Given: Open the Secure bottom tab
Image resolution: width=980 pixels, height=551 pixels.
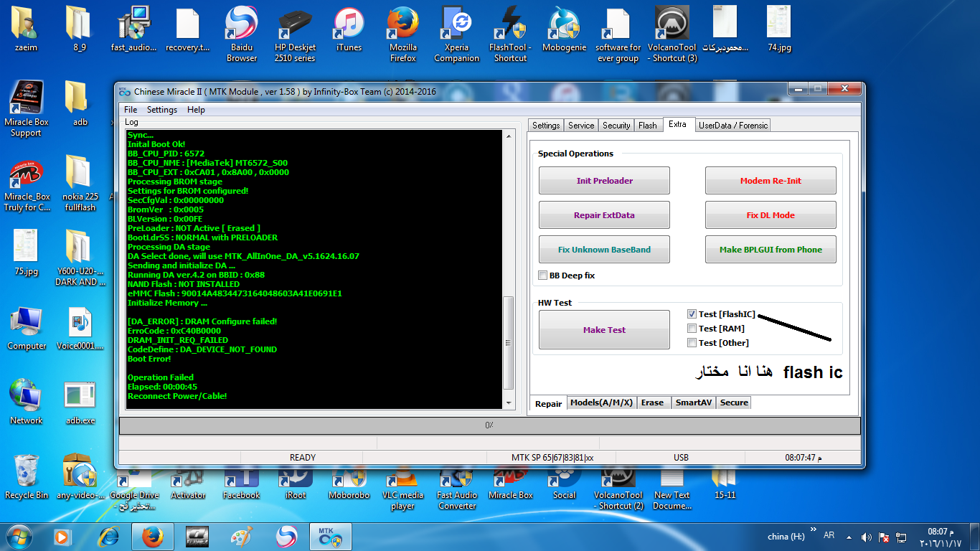Looking at the screenshot, I should (x=734, y=403).
